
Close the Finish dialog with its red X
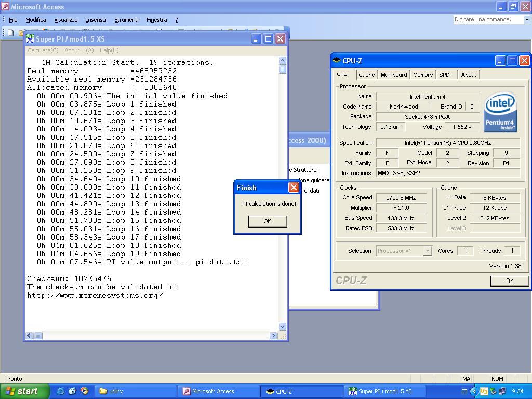[294, 187]
